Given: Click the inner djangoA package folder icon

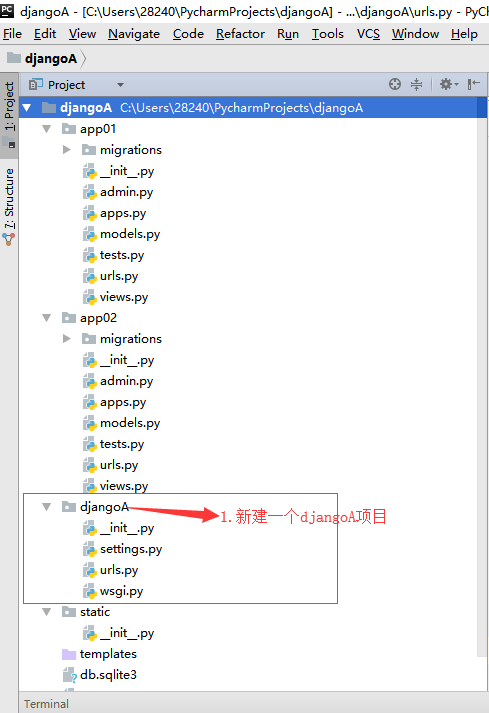Looking at the screenshot, I should (x=69, y=507).
